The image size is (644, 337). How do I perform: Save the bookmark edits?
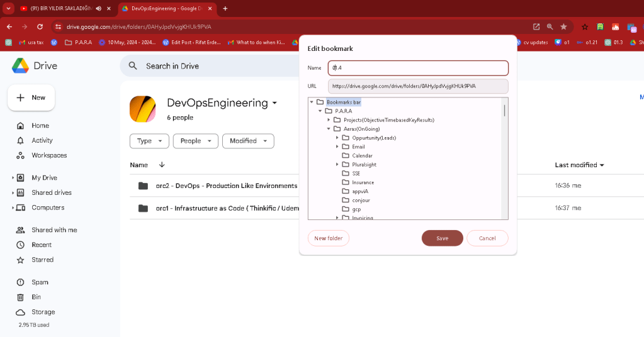443,238
